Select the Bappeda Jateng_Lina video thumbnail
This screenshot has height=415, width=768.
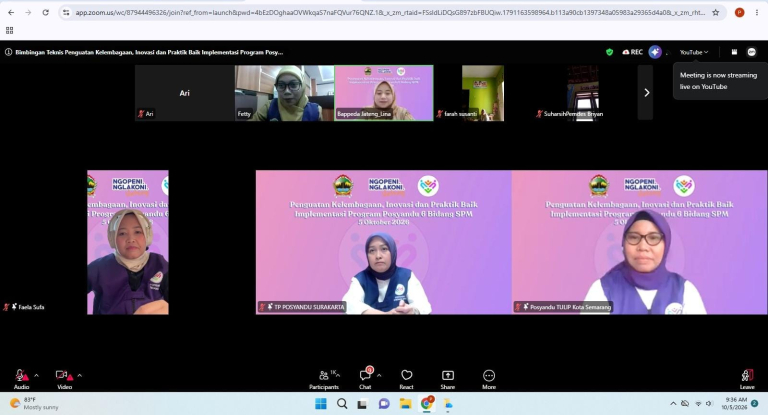point(384,93)
